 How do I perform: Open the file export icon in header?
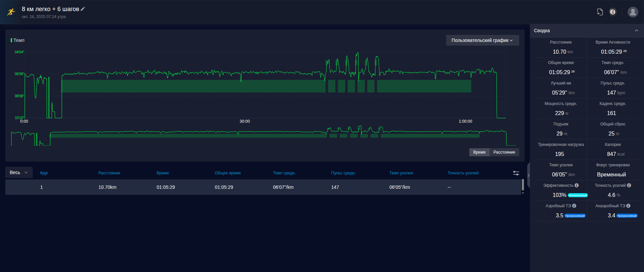(600, 12)
